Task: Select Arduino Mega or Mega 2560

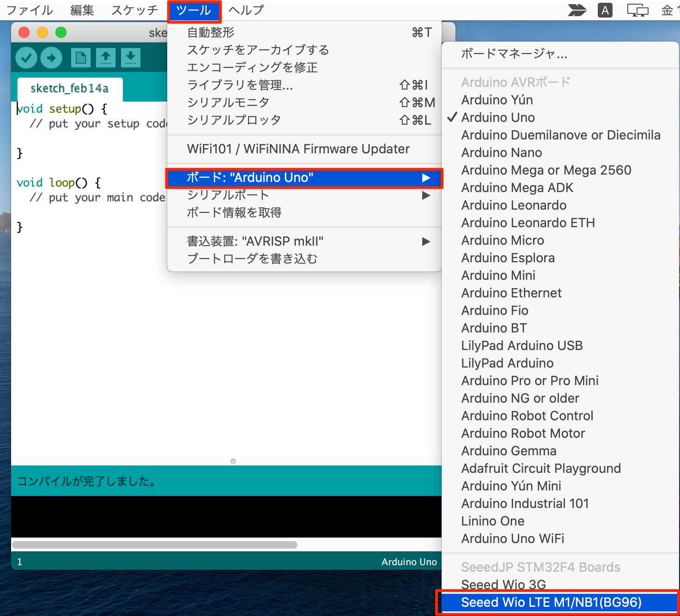Action: [x=560, y=170]
